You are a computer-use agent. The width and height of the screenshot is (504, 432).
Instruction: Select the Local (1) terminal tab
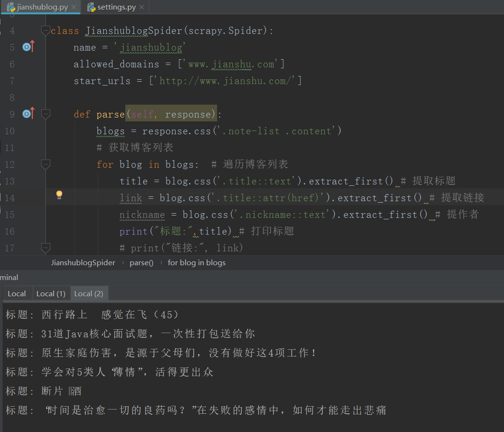[50, 293]
